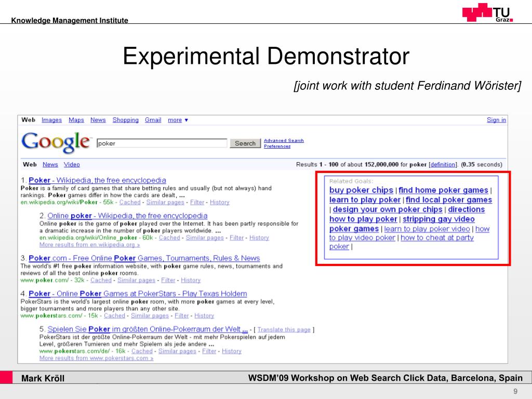Click the TU Graz logo

click(x=487, y=13)
